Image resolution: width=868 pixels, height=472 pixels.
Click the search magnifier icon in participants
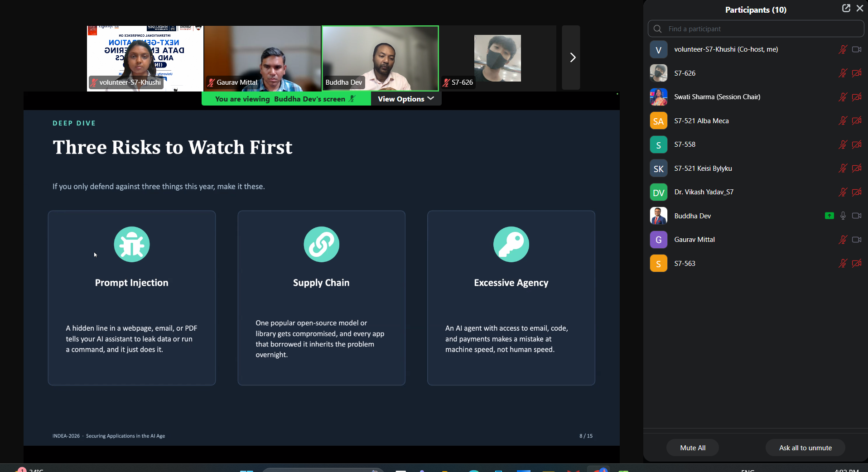658,29
